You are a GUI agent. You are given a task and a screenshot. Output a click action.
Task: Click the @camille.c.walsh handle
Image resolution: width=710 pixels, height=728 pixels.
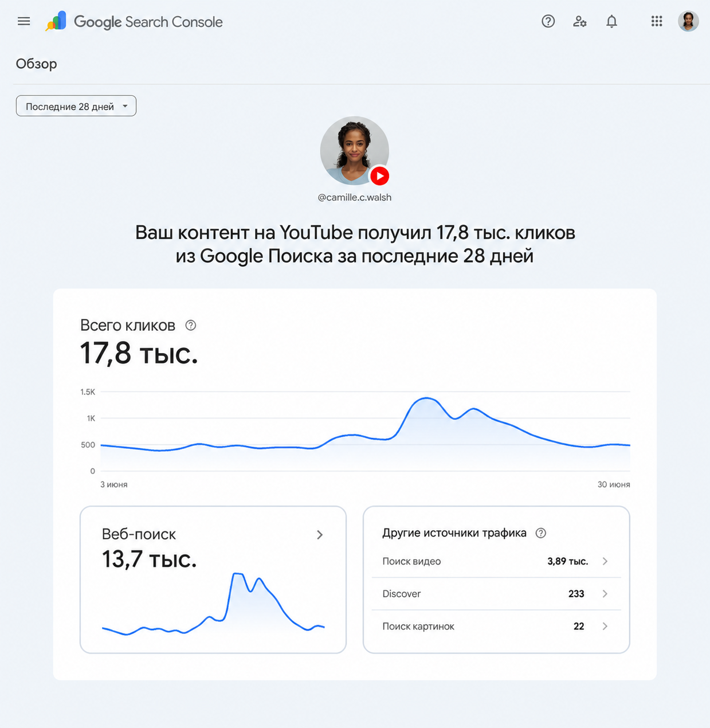click(355, 197)
